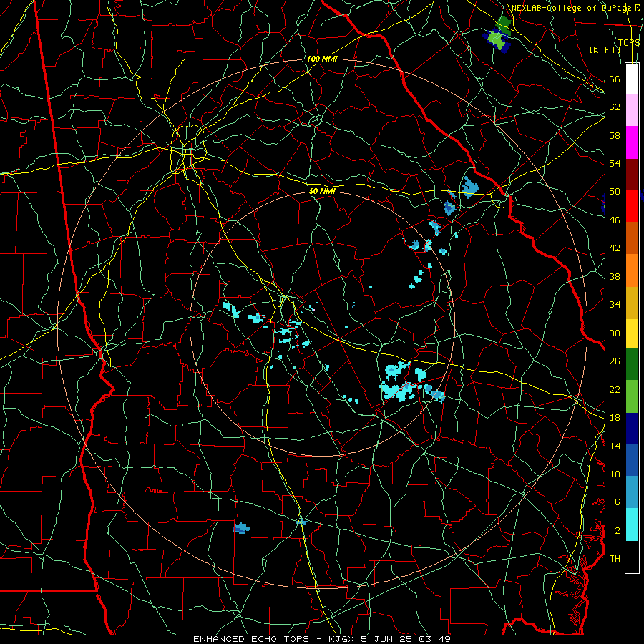
Task: Select the medium blue legend swatch near 10
Action: (x=632, y=460)
